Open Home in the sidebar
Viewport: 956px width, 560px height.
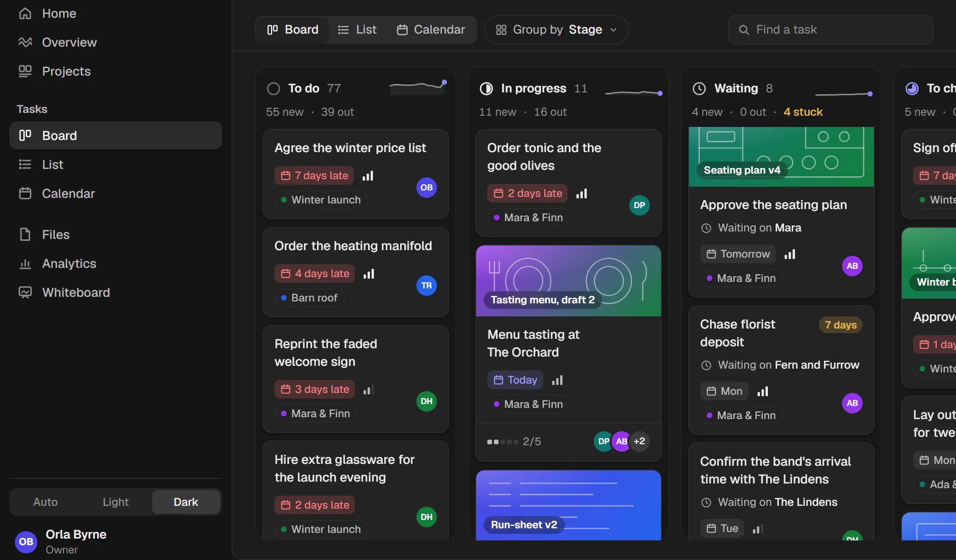(115, 14)
